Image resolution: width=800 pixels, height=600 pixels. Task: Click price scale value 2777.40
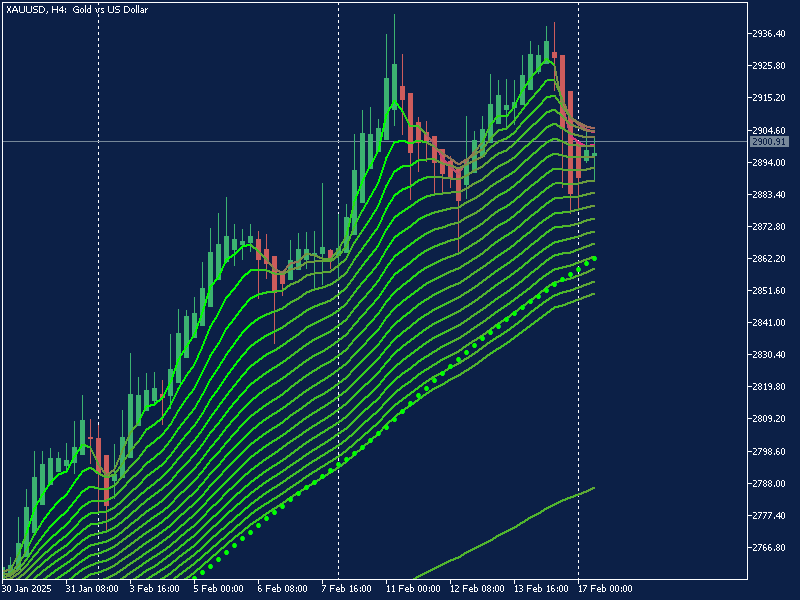[x=769, y=516]
